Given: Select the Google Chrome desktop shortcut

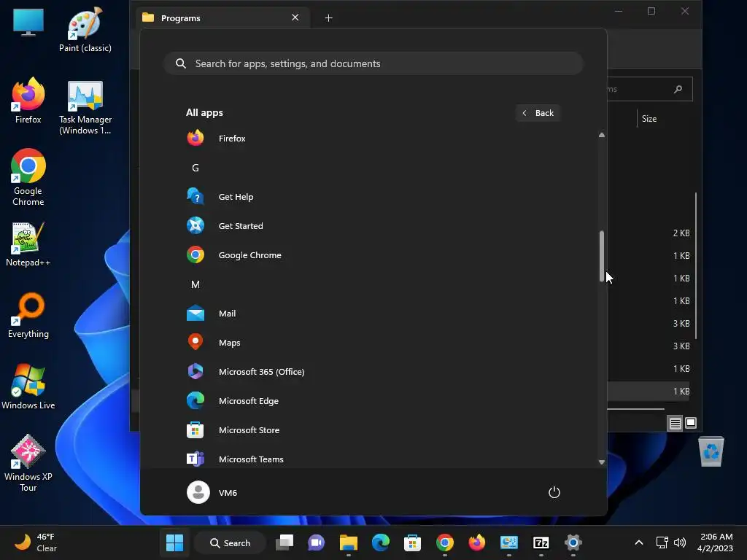Looking at the screenshot, I should [28, 177].
